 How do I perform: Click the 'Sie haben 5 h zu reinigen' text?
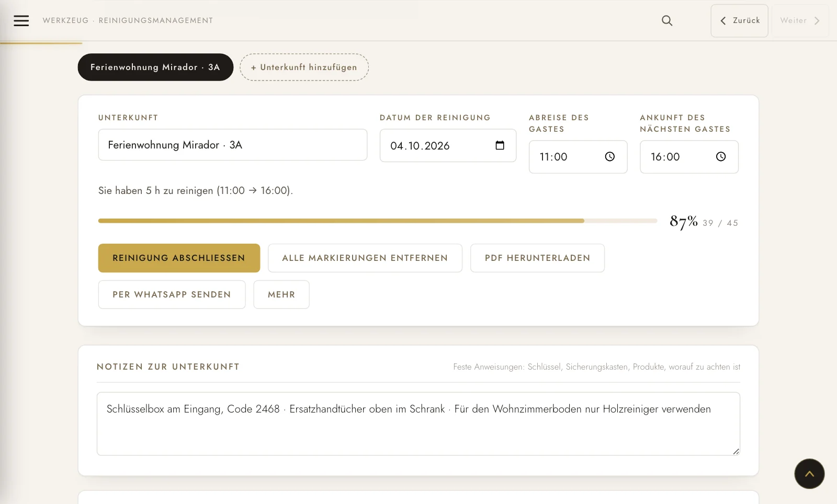click(196, 191)
